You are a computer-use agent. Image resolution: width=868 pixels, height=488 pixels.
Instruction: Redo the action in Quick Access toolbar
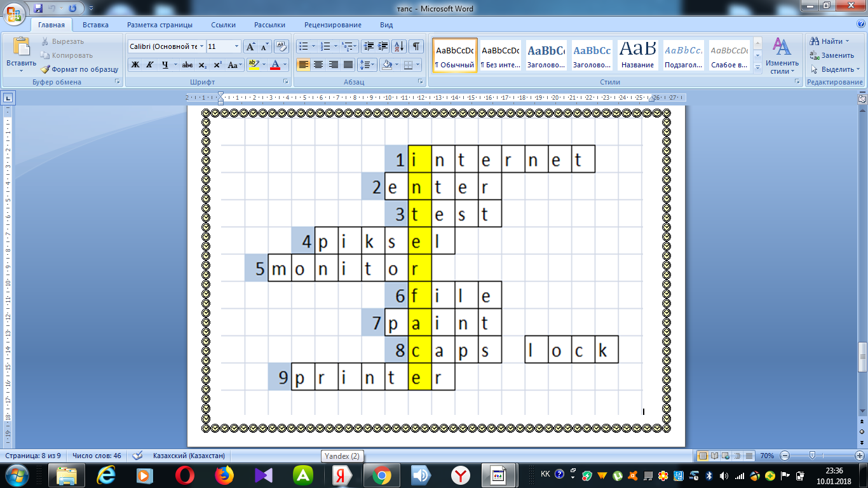point(72,8)
